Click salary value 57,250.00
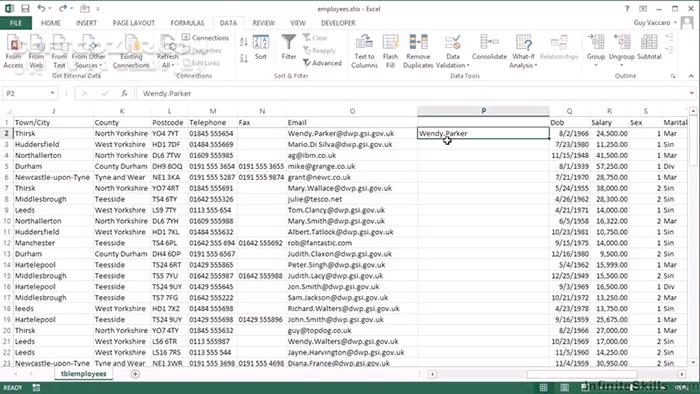The height and width of the screenshot is (394, 700). click(x=609, y=166)
